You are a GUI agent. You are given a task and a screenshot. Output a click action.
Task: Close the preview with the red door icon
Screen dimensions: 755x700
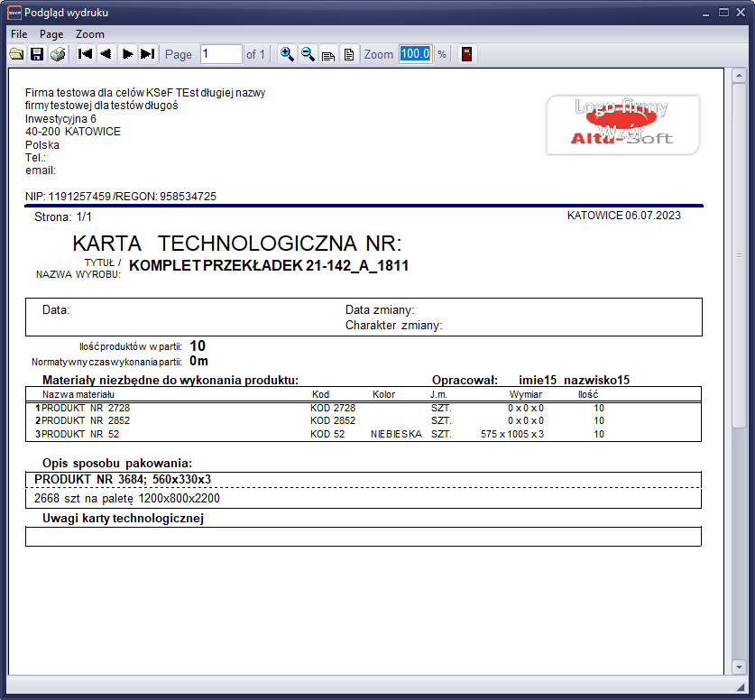pos(466,54)
